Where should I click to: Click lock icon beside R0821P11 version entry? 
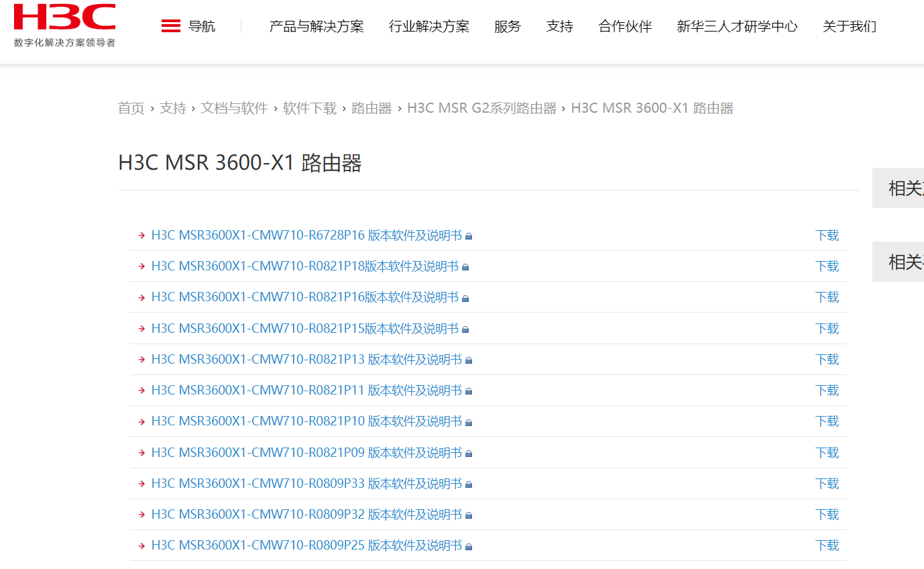pyautogui.click(x=469, y=391)
